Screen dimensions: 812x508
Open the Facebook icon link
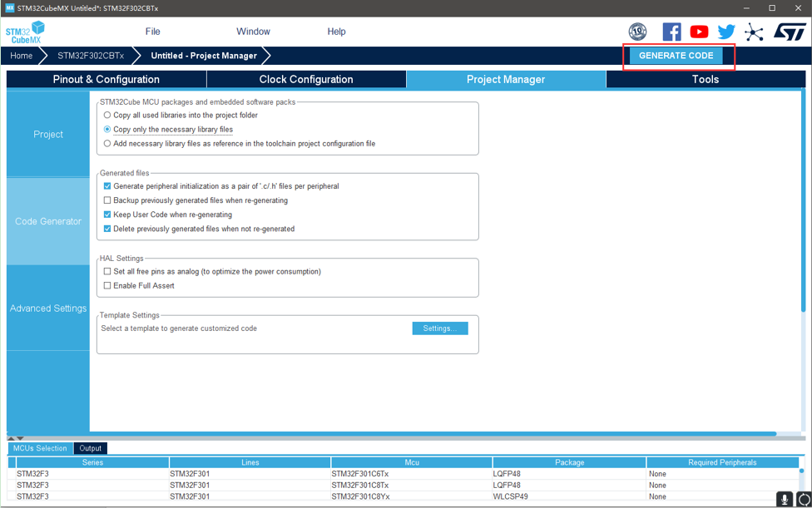click(671, 32)
